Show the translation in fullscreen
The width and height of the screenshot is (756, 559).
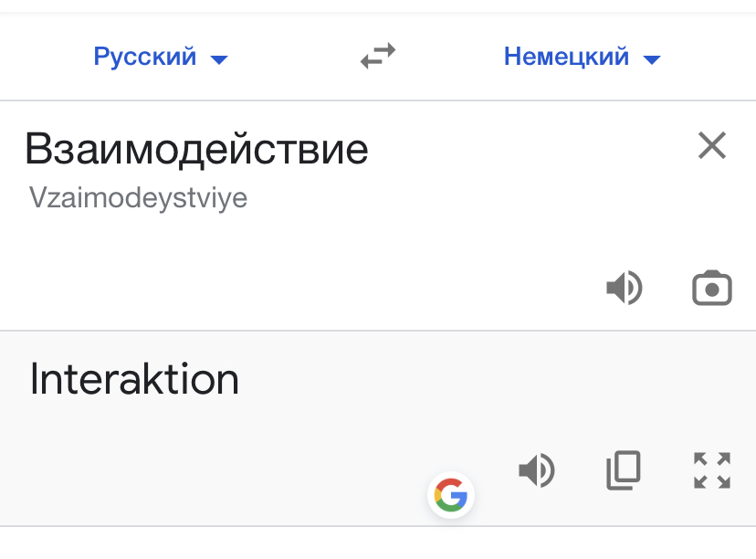coord(712,470)
